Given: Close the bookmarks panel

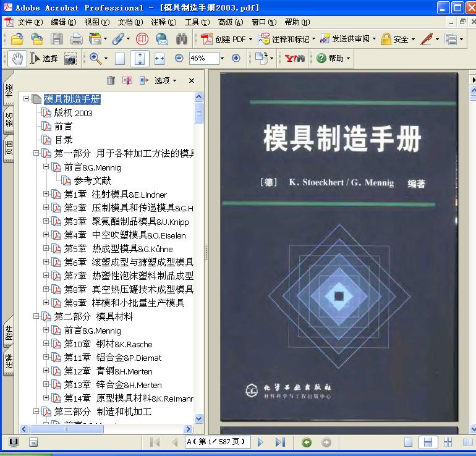Looking at the screenshot, I should [x=192, y=80].
